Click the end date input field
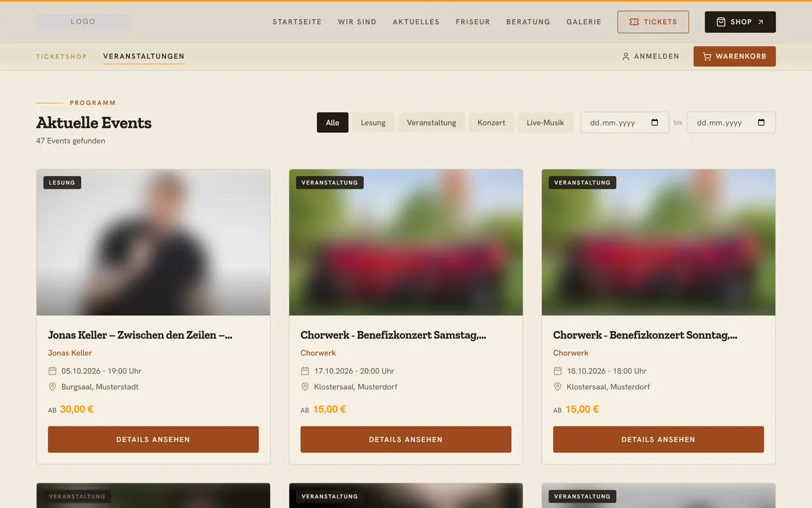The width and height of the screenshot is (812, 508). tap(731, 123)
